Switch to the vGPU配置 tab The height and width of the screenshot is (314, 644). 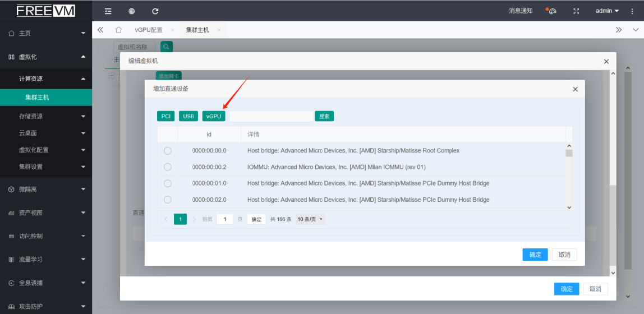149,30
